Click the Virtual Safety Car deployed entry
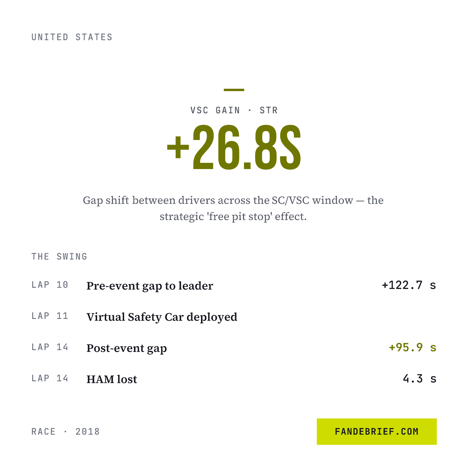Image resolution: width=468 pixels, height=476 pixels. click(x=162, y=317)
